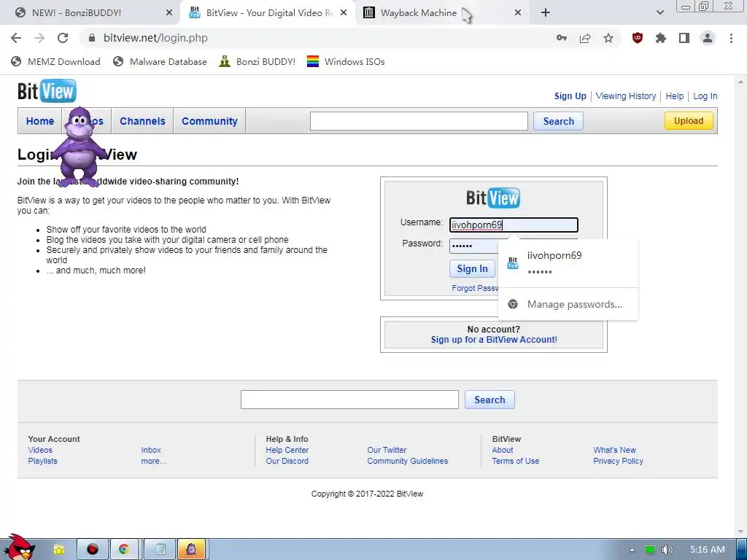
Task: Open the Community nav item
Action: click(209, 121)
